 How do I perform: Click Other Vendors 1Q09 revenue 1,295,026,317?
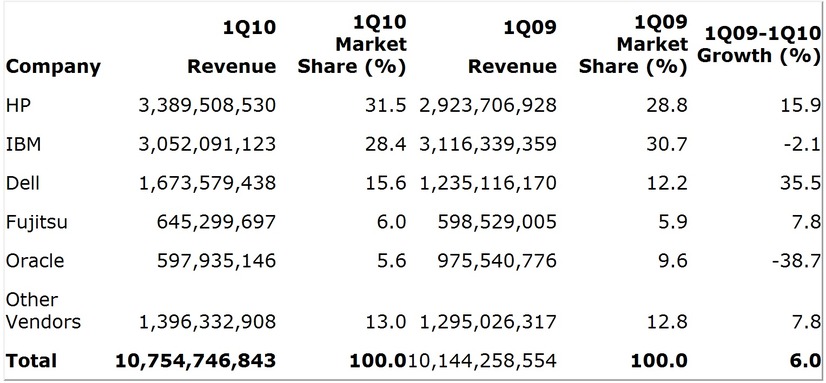tap(488, 322)
